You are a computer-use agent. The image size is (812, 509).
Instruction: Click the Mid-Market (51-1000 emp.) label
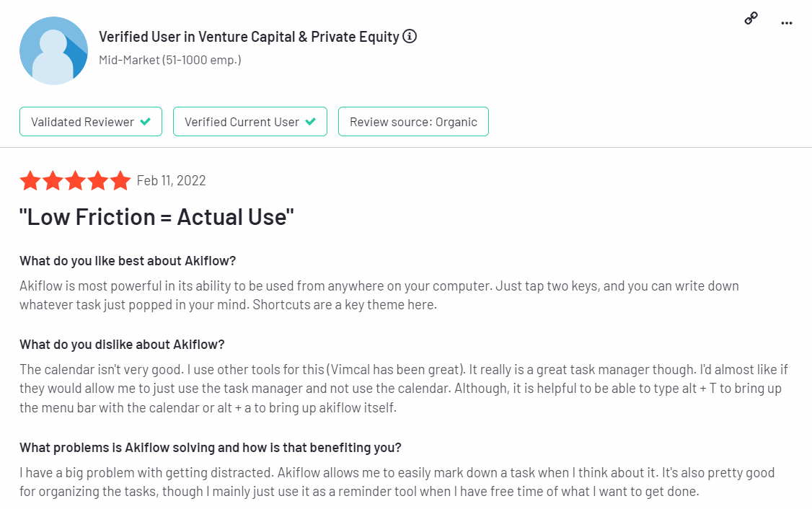[169, 60]
